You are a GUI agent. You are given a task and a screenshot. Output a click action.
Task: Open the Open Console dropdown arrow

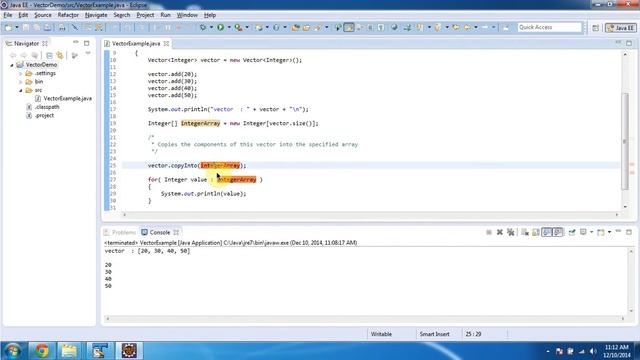(x=609, y=232)
